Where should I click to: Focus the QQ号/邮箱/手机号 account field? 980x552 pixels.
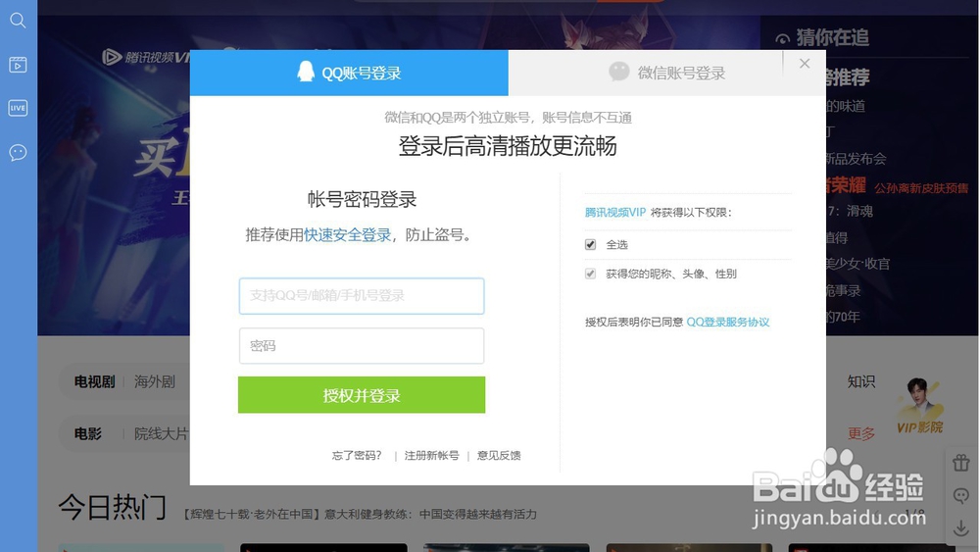pyautogui.click(x=362, y=296)
